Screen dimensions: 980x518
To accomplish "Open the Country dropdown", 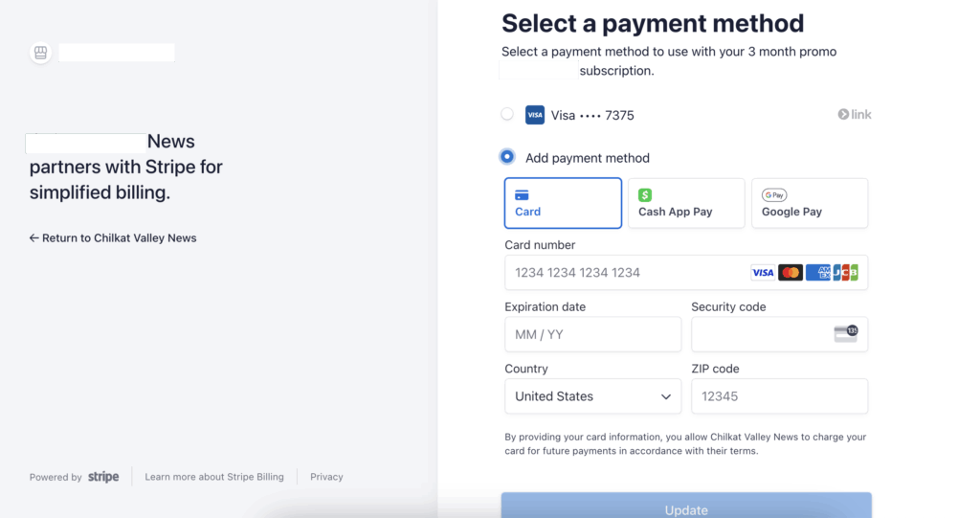I will pos(592,396).
